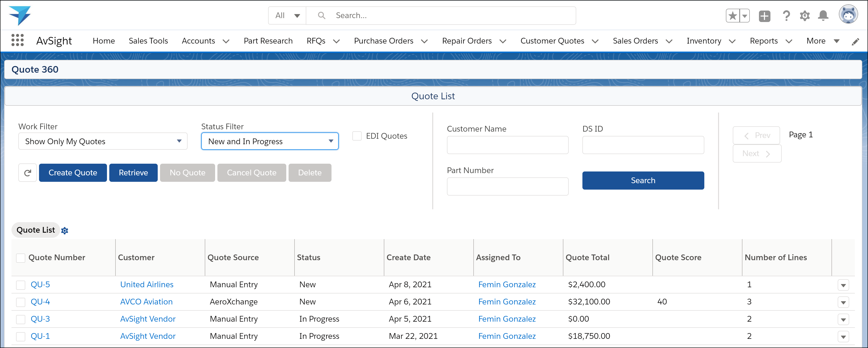The width and height of the screenshot is (868, 348).
Task: Open the App Launcher dots grid
Action: [17, 40]
